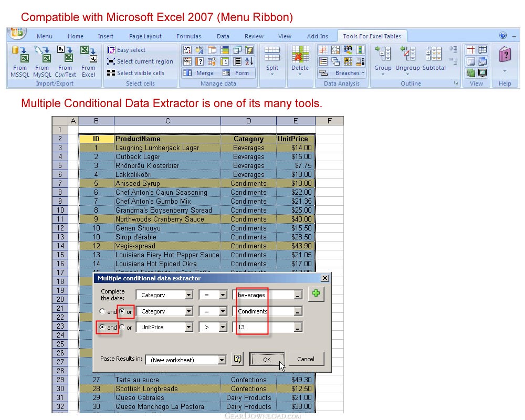
Task: Click the Office orb button
Action: pyautogui.click(x=17, y=32)
